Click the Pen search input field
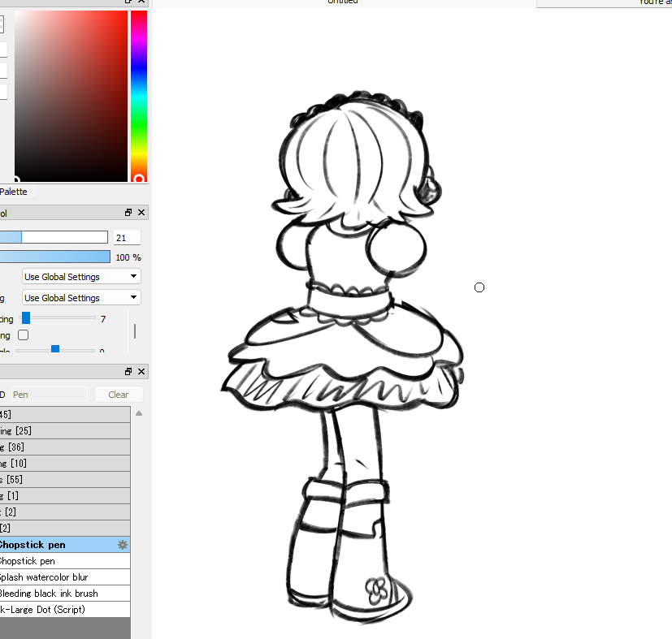This screenshot has height=639, width=672. 49,395
